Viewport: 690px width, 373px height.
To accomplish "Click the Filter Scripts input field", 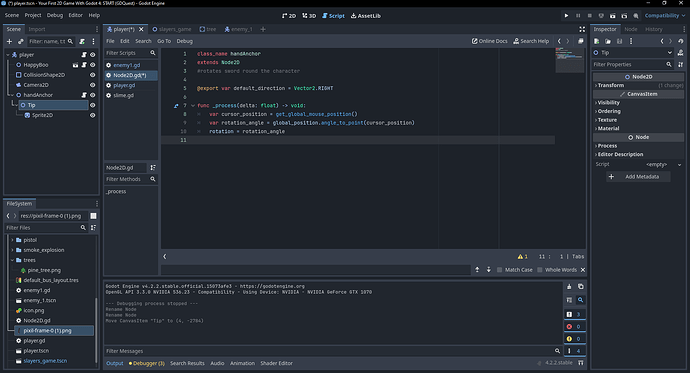I will point(127,53).
